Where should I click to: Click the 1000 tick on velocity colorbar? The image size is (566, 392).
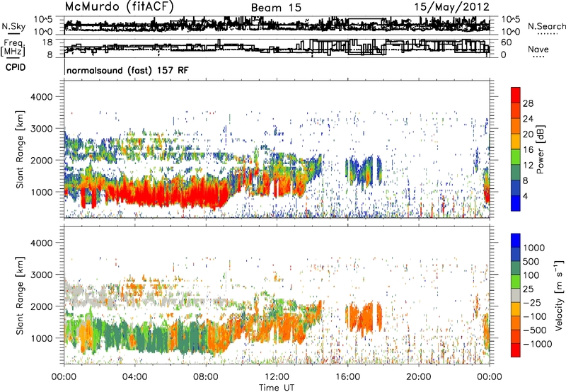534,248
